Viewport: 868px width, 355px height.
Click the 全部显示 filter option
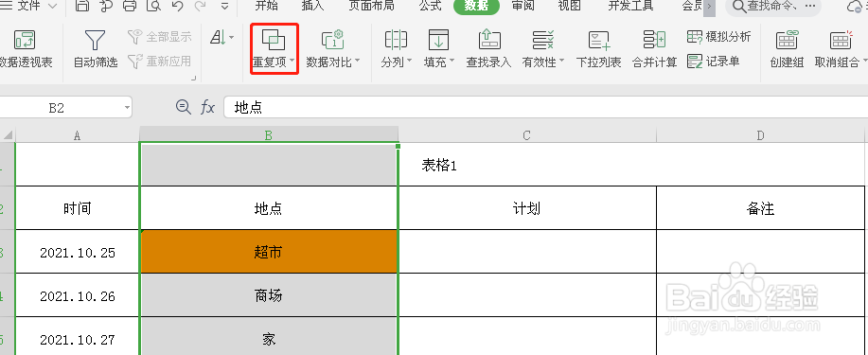[159, 37]
